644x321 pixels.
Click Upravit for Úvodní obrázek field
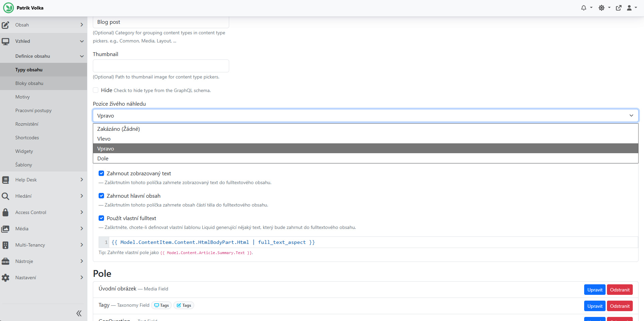coord(595,290)
